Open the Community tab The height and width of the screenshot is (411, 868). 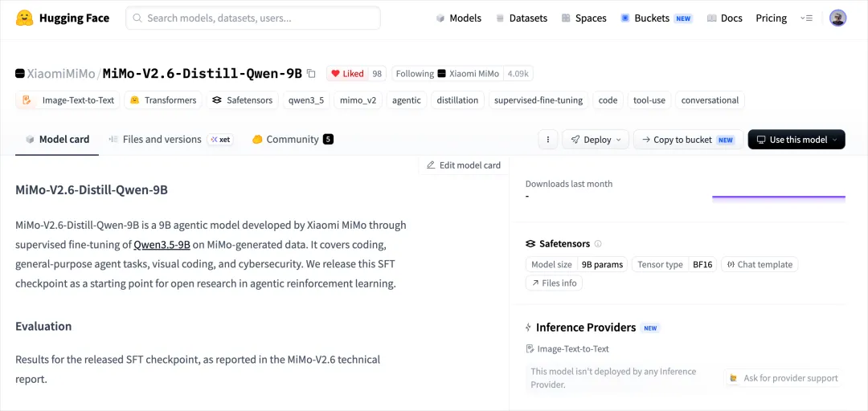pos(293,140)
